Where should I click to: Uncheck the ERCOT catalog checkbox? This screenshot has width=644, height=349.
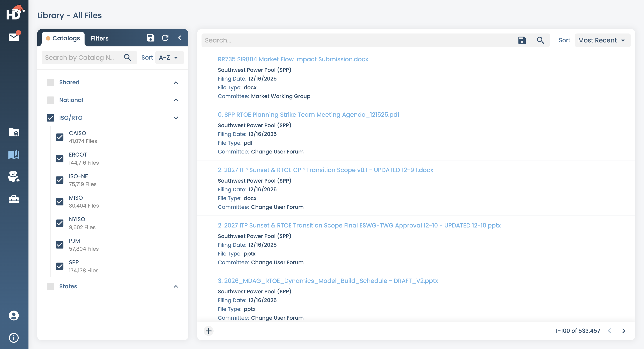tap(60, 158)
